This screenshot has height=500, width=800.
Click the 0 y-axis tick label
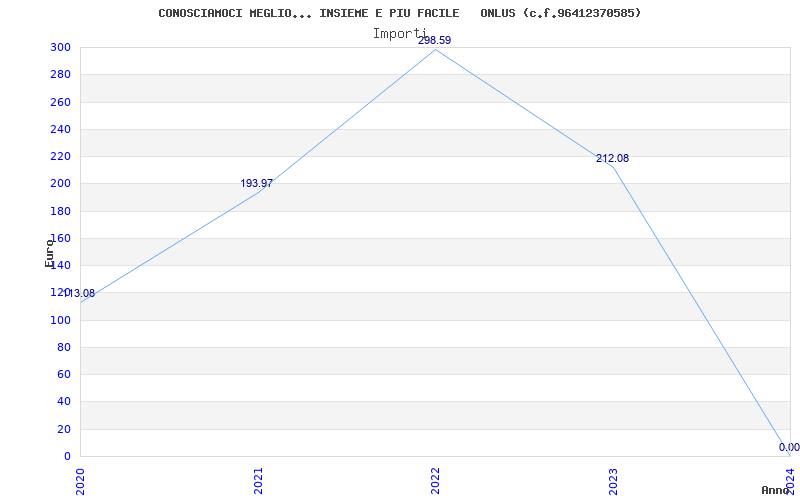point(67,456)
